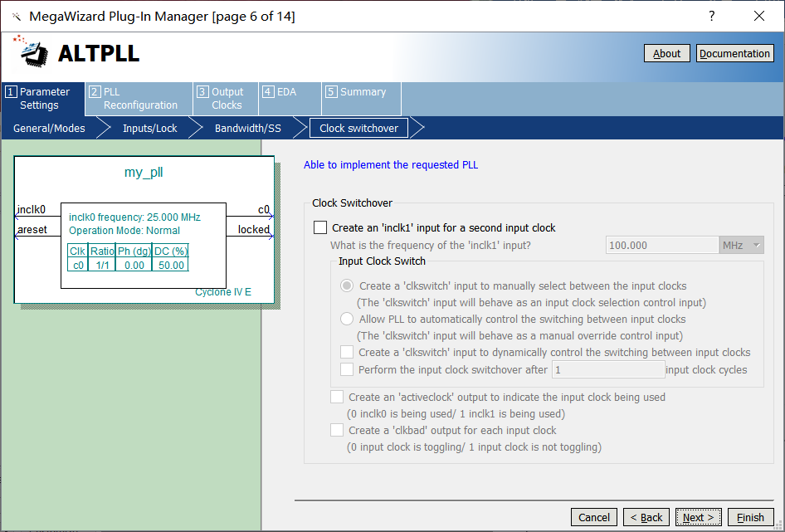Open the Documentation button
The width and height of the screenshot is (785, 532).
[x=734, y=54]
